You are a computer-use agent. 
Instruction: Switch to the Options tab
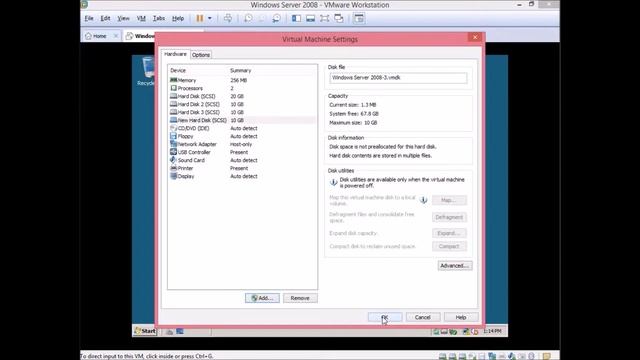click(201, 55)
